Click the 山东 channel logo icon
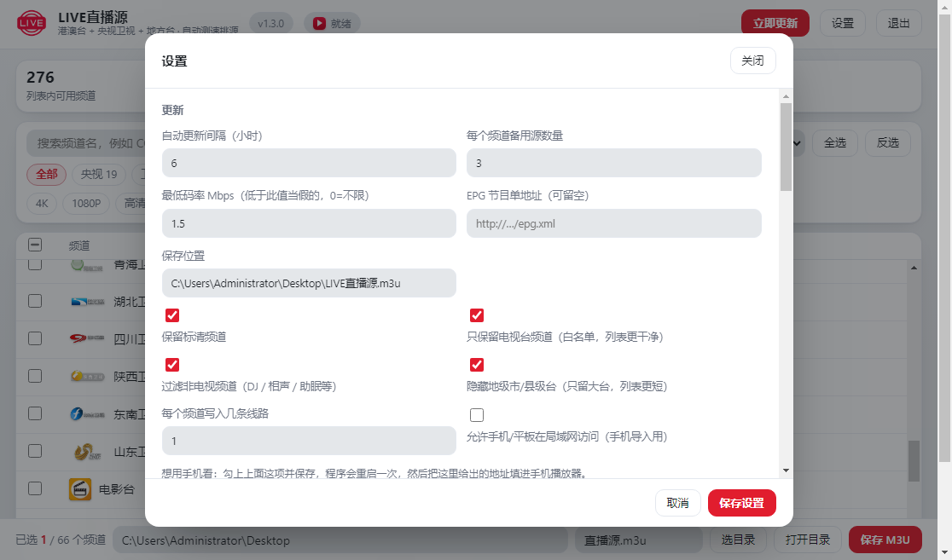Image resolution: width=952 pixels, height=560 pixels. (87, 452)
